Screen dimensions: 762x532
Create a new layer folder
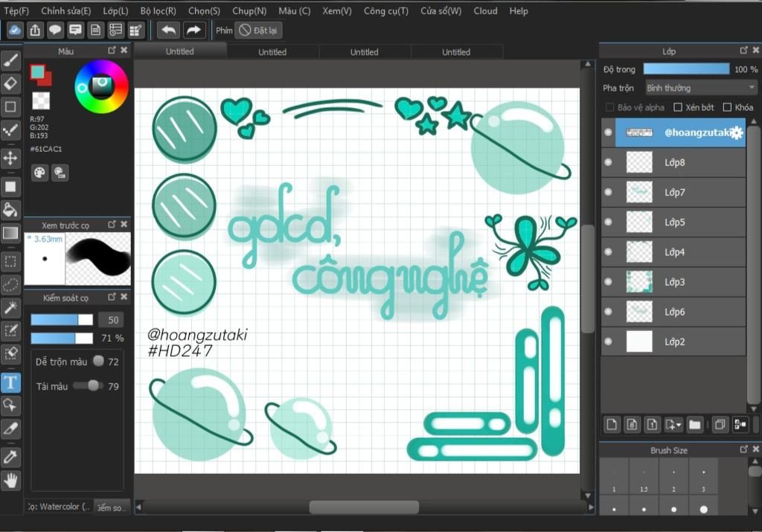point(695,425)
